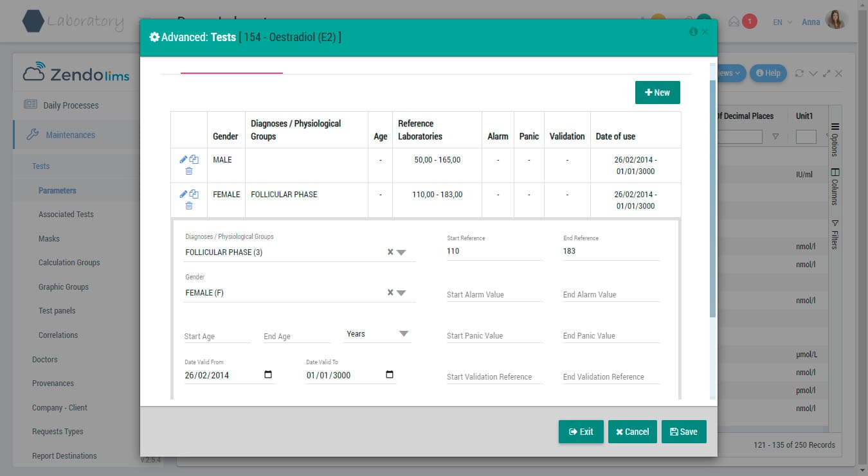This screenshot has height=476, width=868.
Task: Edit the FEMALE follicular phase row with pencil icon
Action: [183, 194]
